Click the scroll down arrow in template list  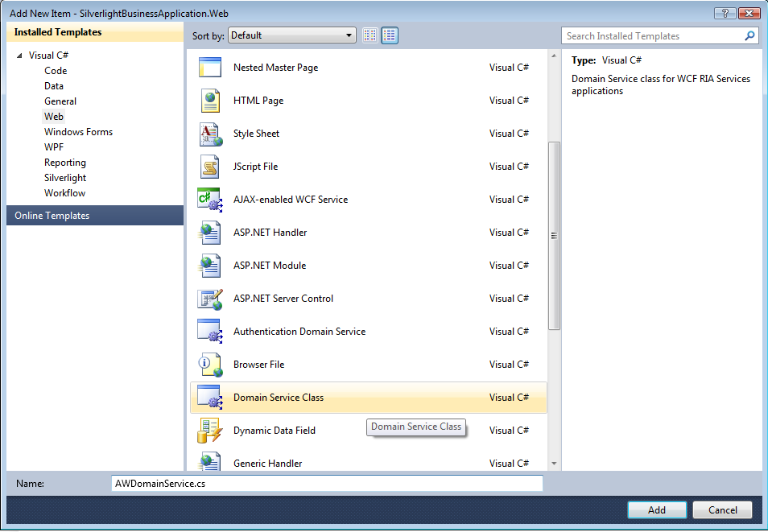(x=554, y=464)
